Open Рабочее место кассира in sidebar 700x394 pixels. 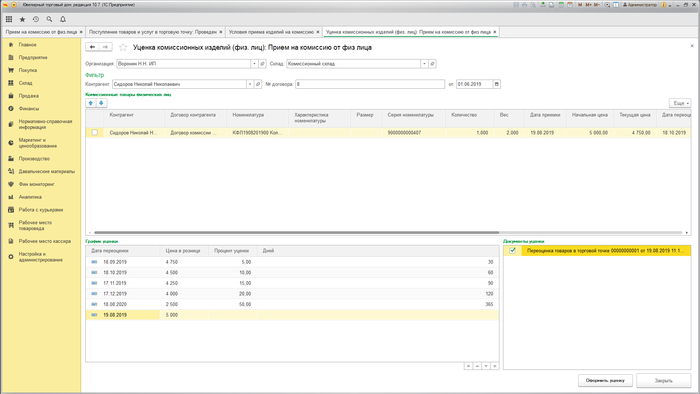tap(45, 241)
